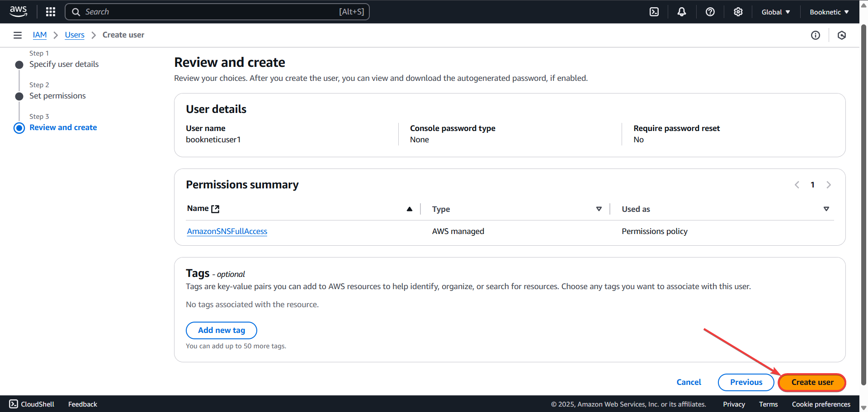Click the page vertical scrollbar
The width and height of the screenshot is (868, 412).
pos(863,204)
